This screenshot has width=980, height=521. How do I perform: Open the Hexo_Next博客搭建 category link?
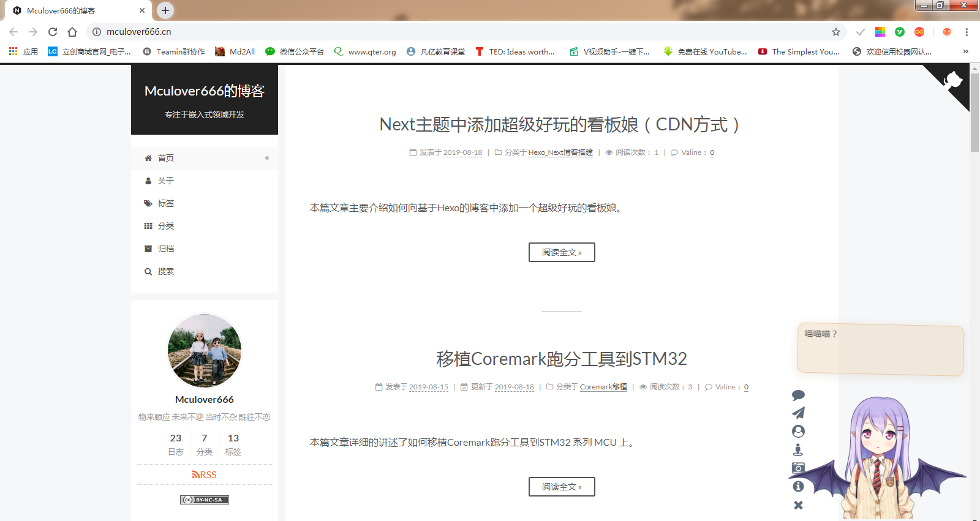pos(560,152)
